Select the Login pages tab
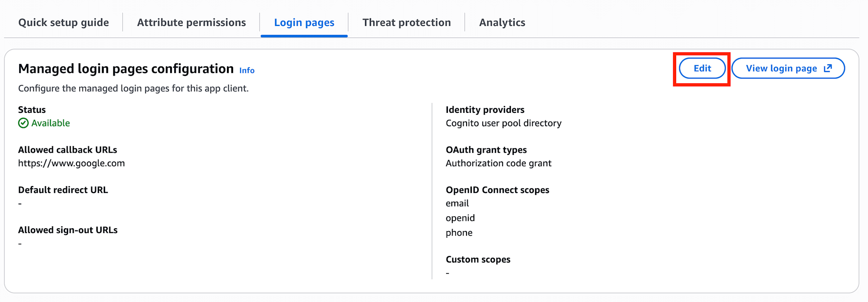Image resolution: width=868 pixels, height=302 pixels. click(304, 23)
